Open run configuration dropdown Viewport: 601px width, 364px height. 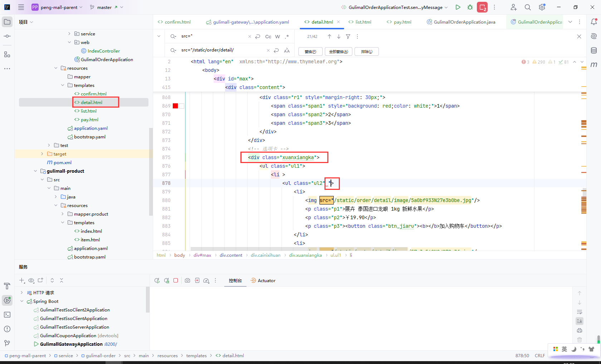(x=395, y=7)
